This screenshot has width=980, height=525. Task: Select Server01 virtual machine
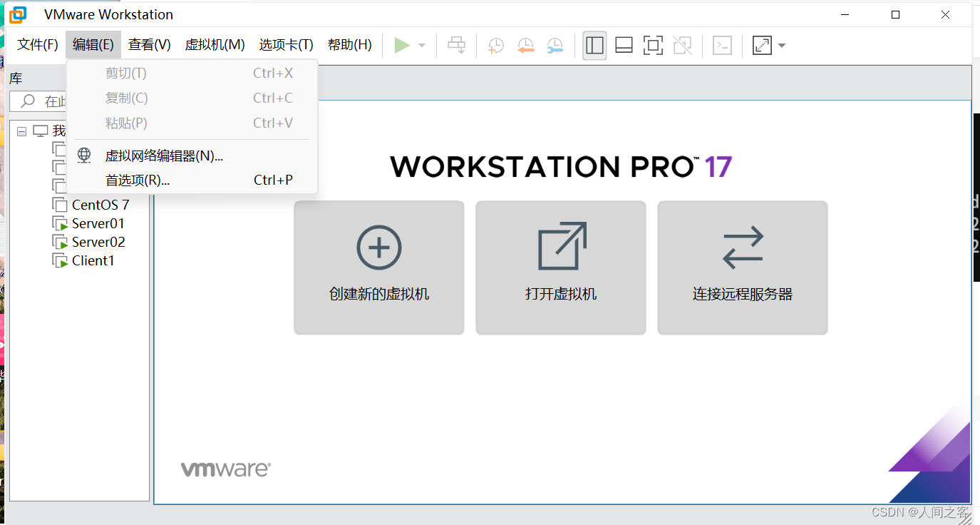click(98, 224)
